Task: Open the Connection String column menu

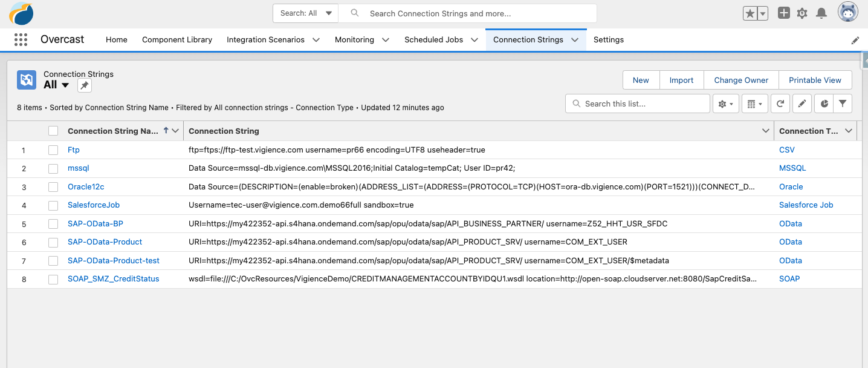Action: pos(765,131)
